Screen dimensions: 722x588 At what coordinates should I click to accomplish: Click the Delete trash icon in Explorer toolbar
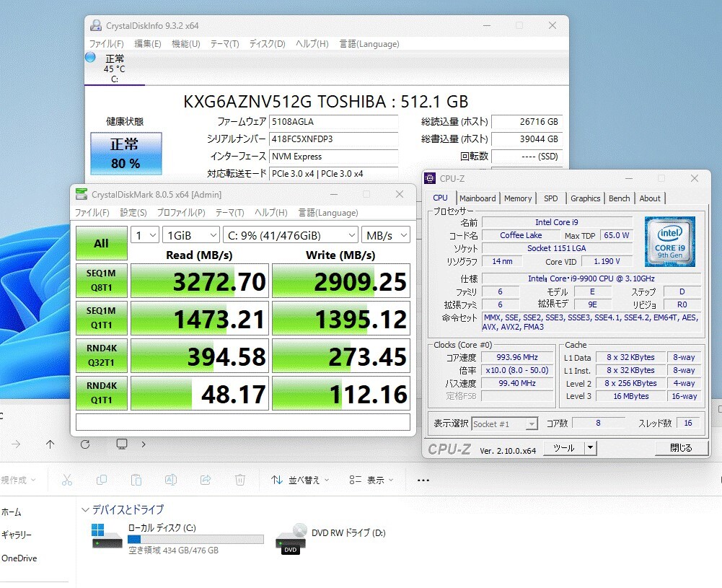pos(240,480)
